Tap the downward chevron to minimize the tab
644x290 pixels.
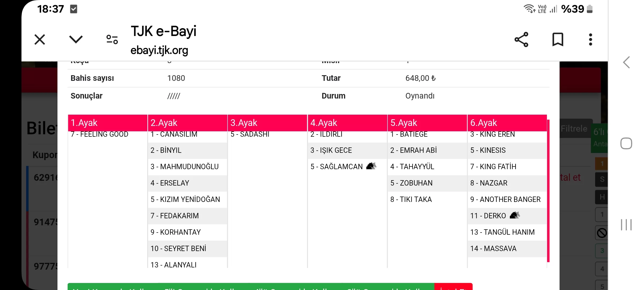point(76,40)
